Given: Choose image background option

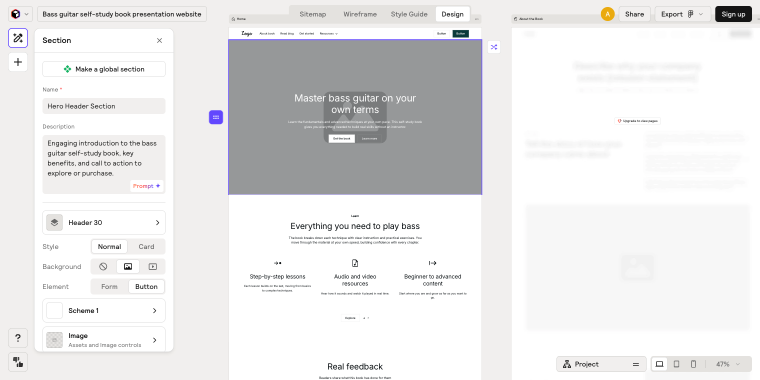Looking at the screenshot, I should [128, 267].
